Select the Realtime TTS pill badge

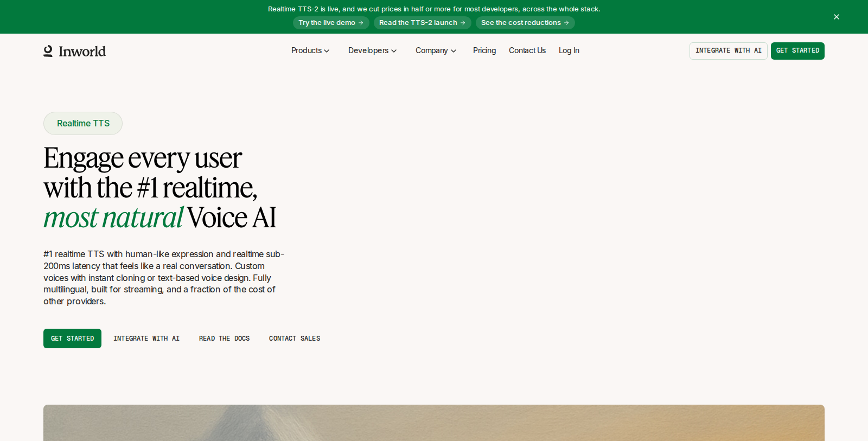(83, 124)
